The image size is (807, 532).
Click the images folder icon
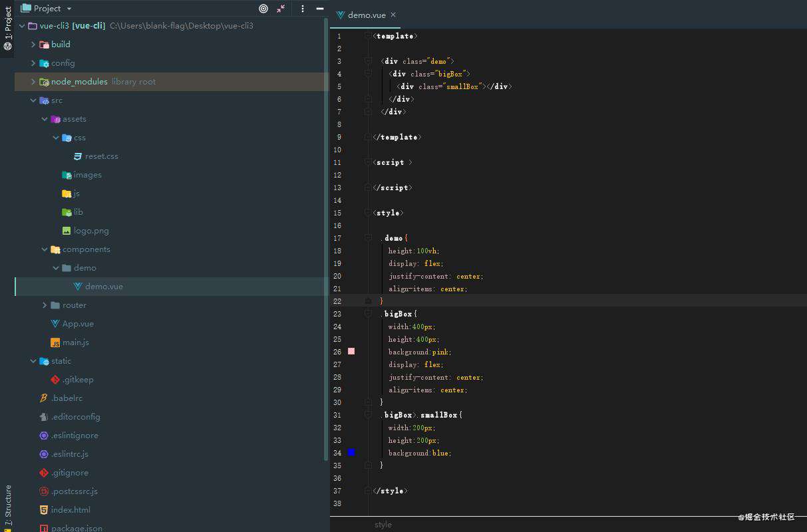(x=67, y=175)
